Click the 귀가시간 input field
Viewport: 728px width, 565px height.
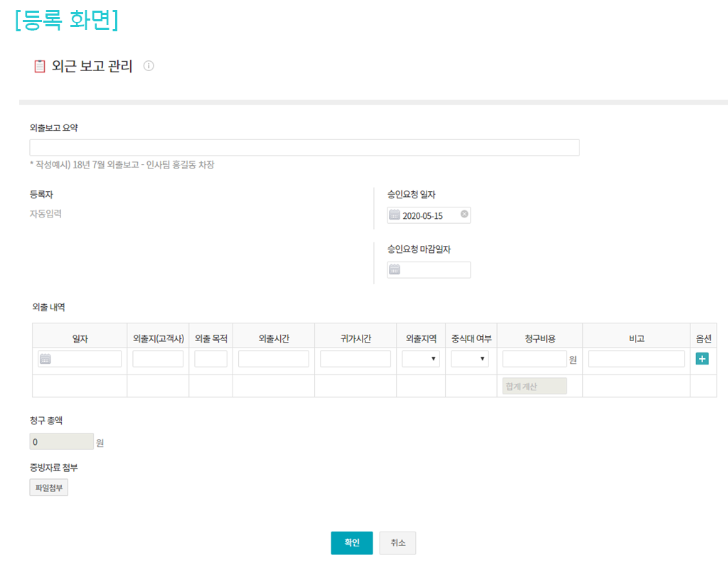point(355,359)
